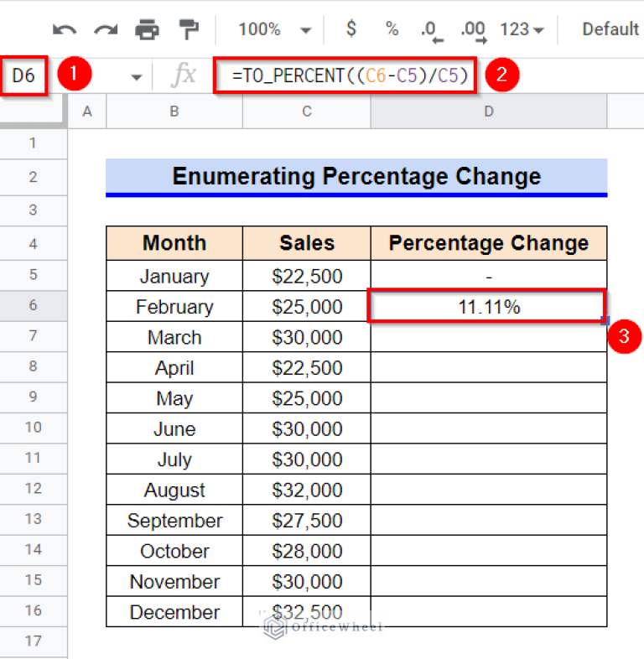Open the 123 more formats dropdown

522,29
